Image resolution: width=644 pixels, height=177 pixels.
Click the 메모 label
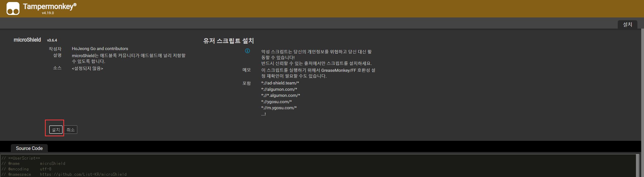(x=247, y=70)
